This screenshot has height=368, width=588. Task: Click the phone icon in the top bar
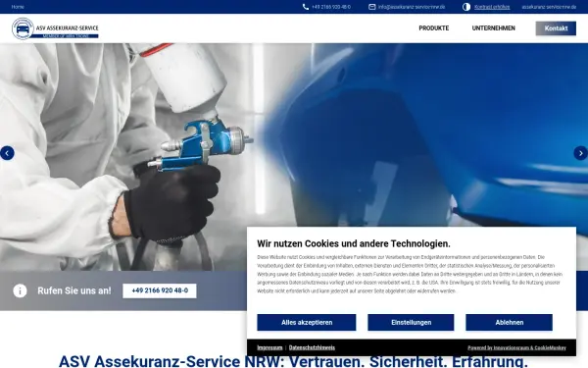(306, 7)
